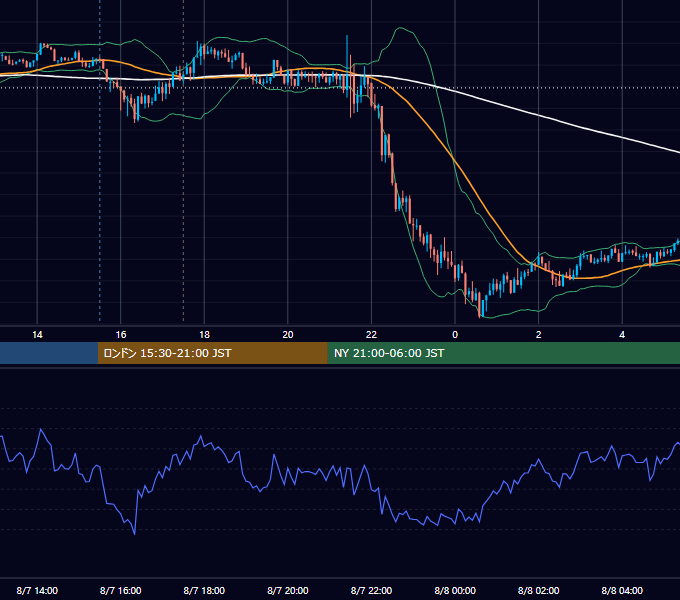
Task: Click the 8/7 16:00 label on the lower axis
Action: click(121, 591)
